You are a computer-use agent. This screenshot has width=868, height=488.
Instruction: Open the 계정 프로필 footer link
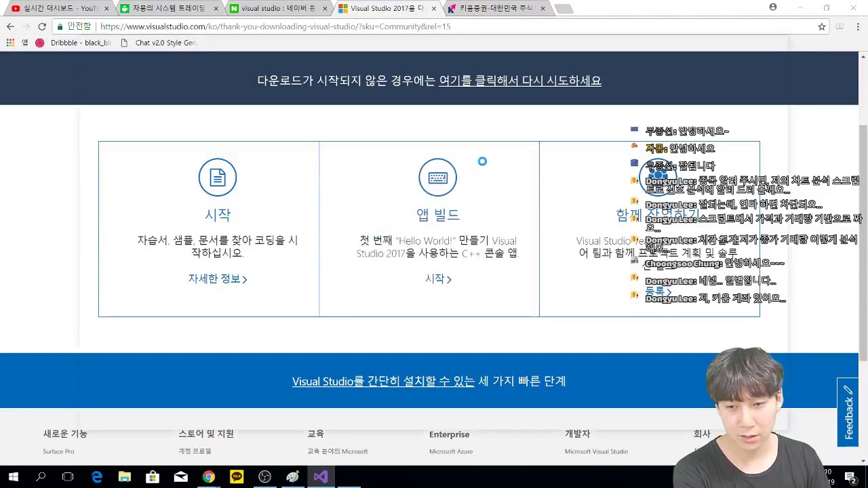195,451
